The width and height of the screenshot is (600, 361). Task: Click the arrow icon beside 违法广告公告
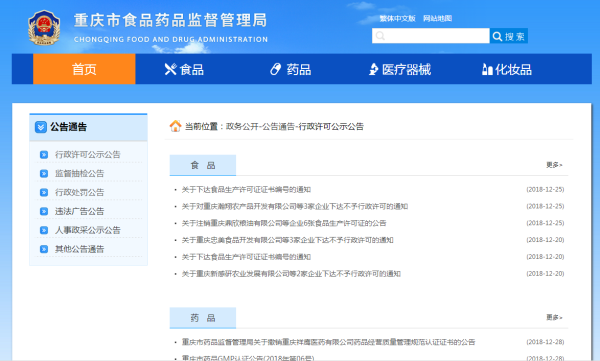coord(44,211)
